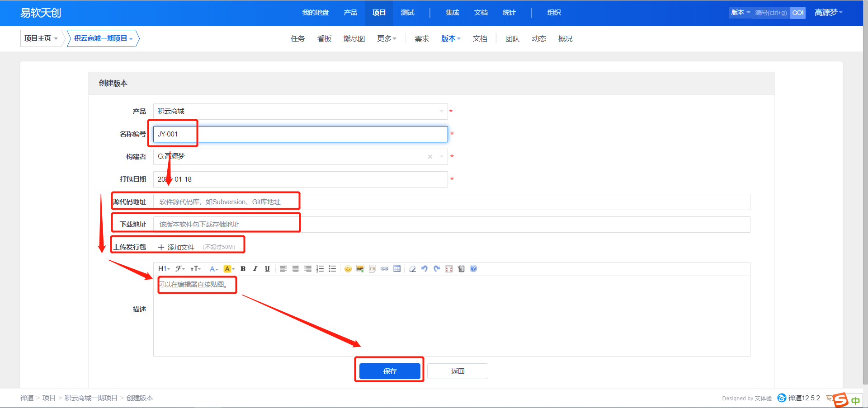Redo the last editor action

[437, 269]
